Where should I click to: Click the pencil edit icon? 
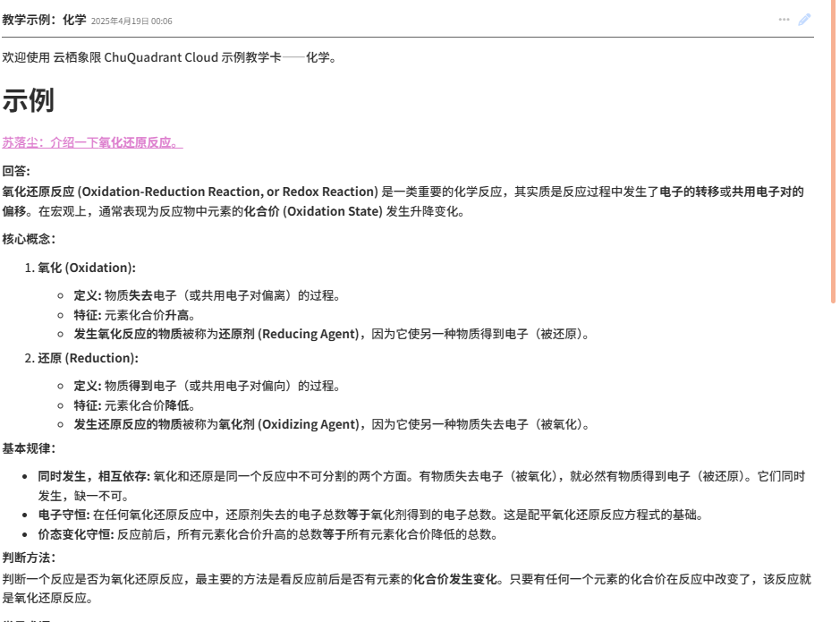[x=804, y=20]
